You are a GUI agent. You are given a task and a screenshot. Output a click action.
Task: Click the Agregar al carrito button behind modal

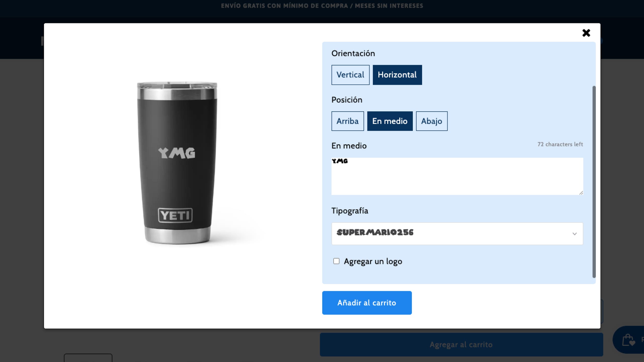pos(461,345)
